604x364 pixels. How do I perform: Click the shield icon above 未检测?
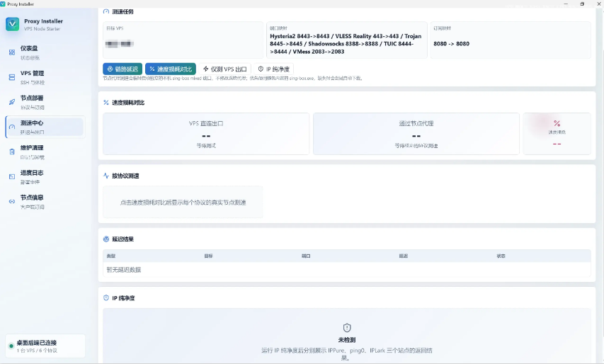pos(347,328)
